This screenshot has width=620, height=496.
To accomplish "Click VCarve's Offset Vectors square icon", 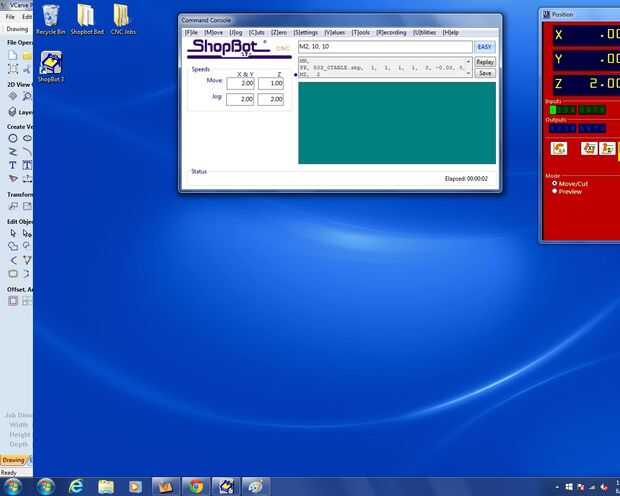I will click(x=13, y=301).
